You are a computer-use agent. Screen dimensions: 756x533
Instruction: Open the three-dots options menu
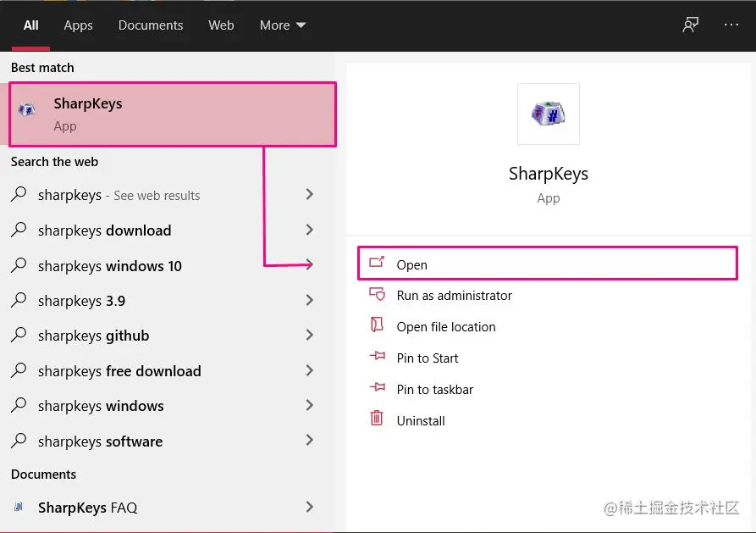pos(731,25)
